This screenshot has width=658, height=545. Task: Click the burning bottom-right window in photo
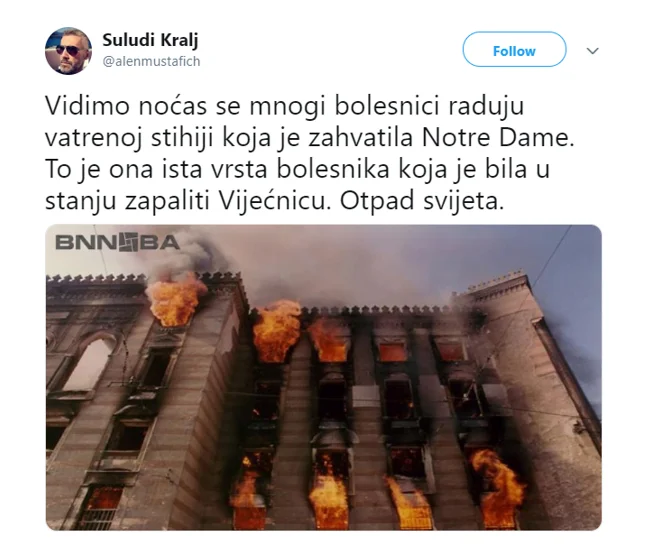pos(497,487)
